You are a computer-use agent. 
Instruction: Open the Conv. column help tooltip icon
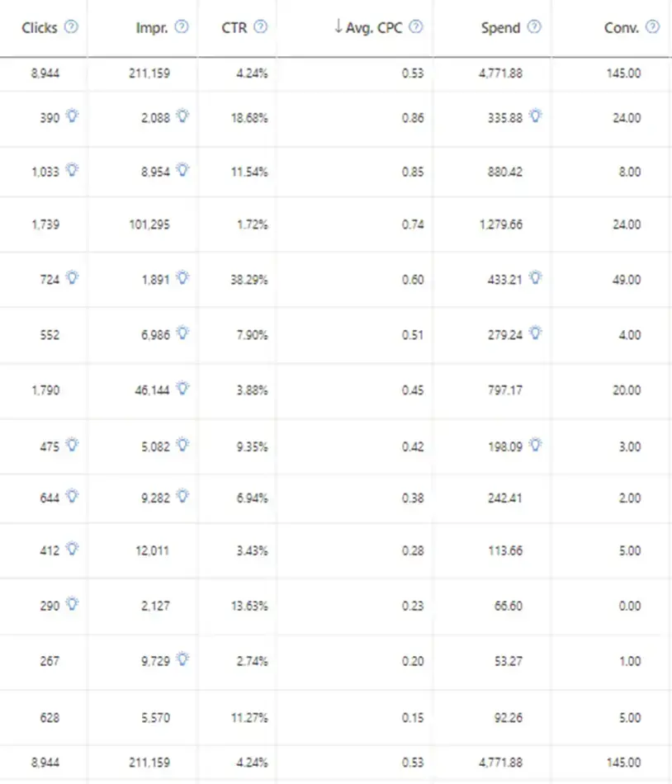(x=653, y=27)
